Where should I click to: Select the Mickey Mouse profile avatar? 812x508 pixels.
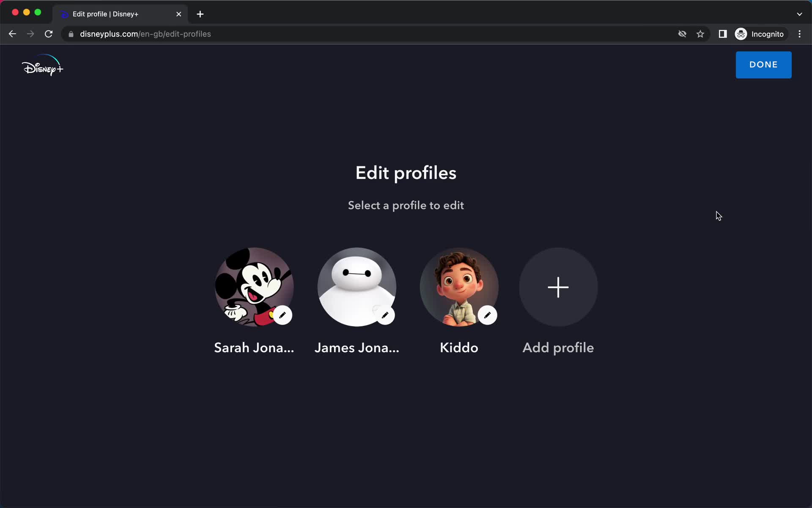tap(254, 287)
